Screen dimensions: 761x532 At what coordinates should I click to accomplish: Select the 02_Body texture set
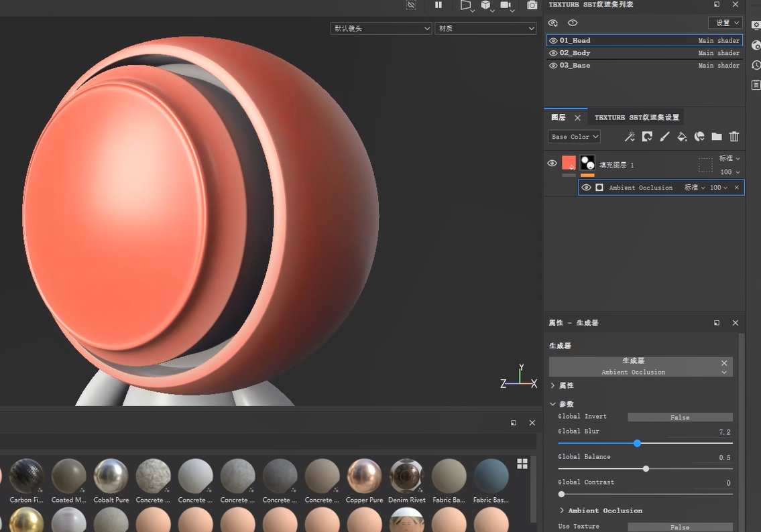pyautogui.click(x=644, y=54)
